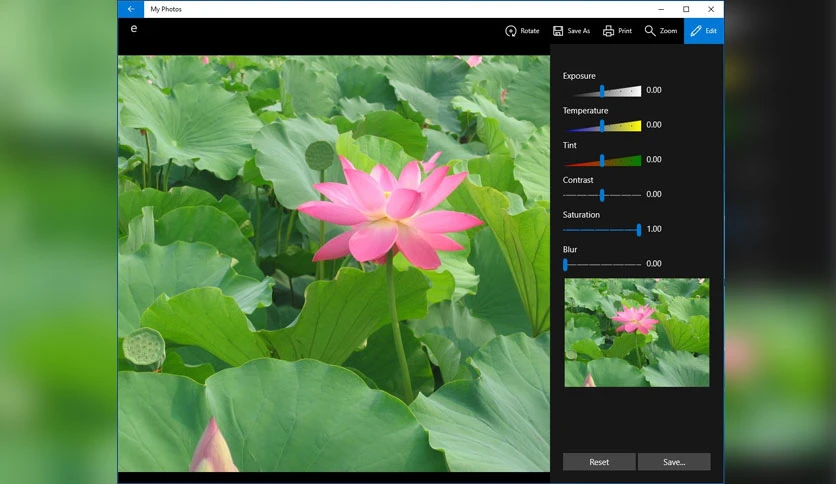Click the lotus preview thumbnail
The image size is (836, 484).
coord(637,333)
